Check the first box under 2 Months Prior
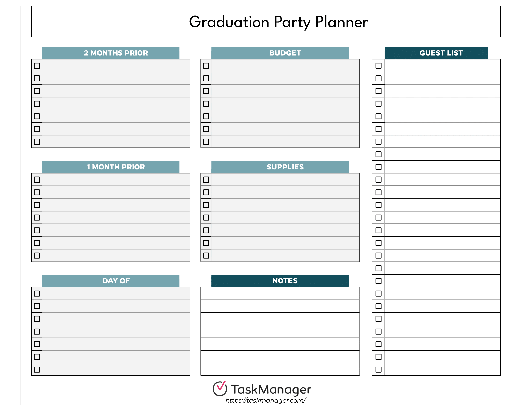The width and height of the screenshot is (532, 411). 37,66
